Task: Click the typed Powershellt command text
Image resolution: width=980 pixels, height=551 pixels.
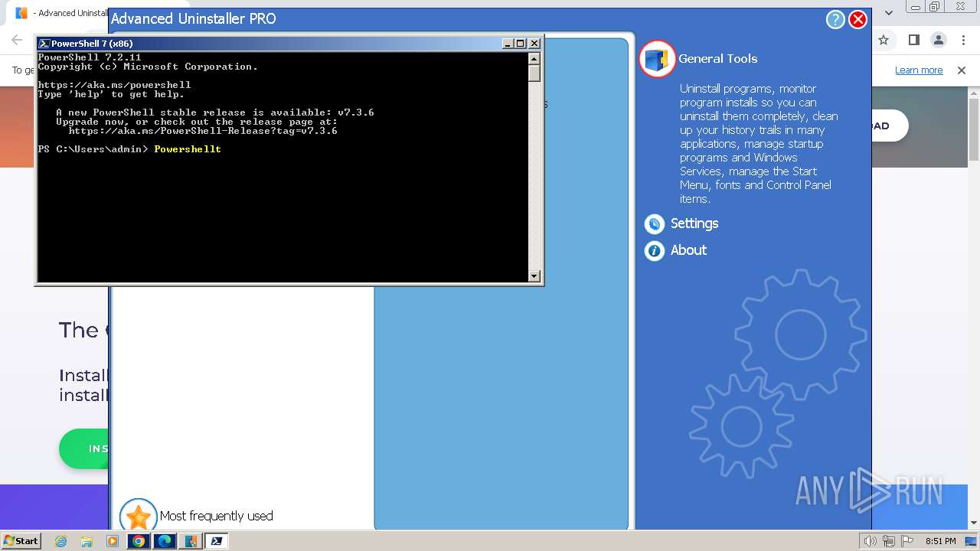Action: pyautogui.click(x=188, y=149)
